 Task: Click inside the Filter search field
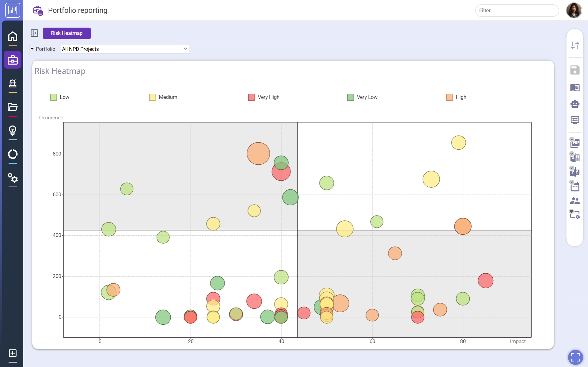(517, 10)
